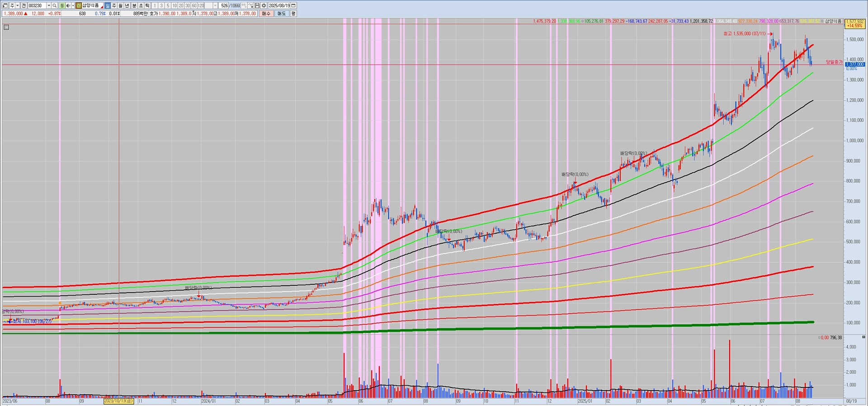868x406 pixels.
Task: Switch to yearly 년 chart period
Action: click(127, 5)
